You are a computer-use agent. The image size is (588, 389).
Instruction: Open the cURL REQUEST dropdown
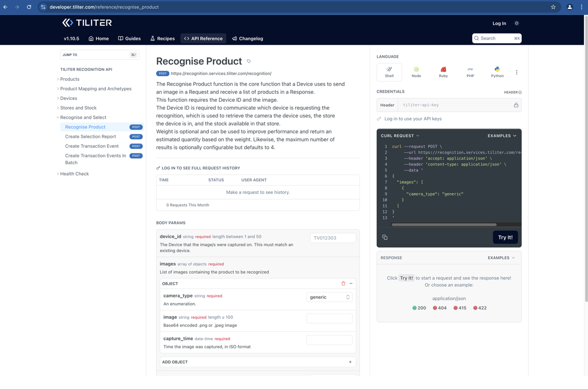click(400, 136)
